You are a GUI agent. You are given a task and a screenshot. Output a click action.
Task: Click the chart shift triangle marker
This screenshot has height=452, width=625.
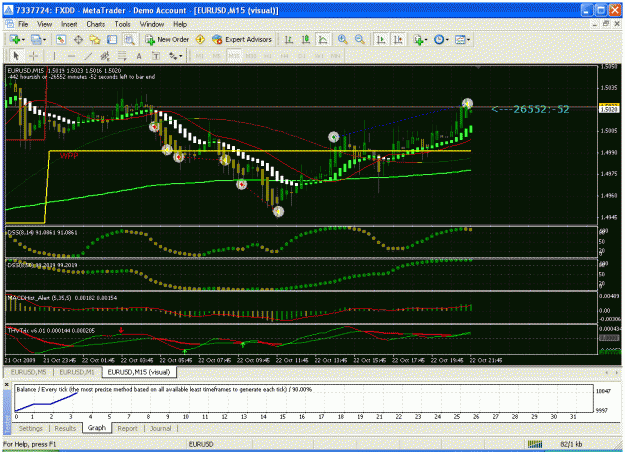coord(478,67)
